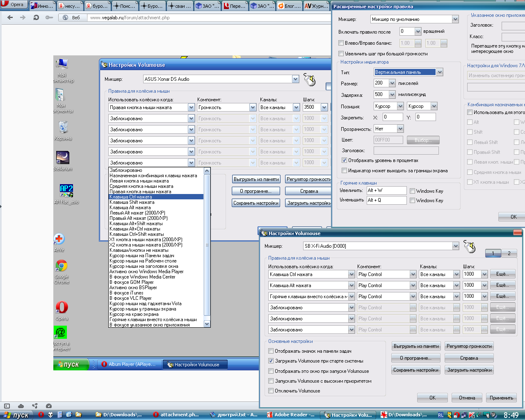
Task: Enable Запускать Volumouse с высоким приоритетом
Action: (271, 381)
